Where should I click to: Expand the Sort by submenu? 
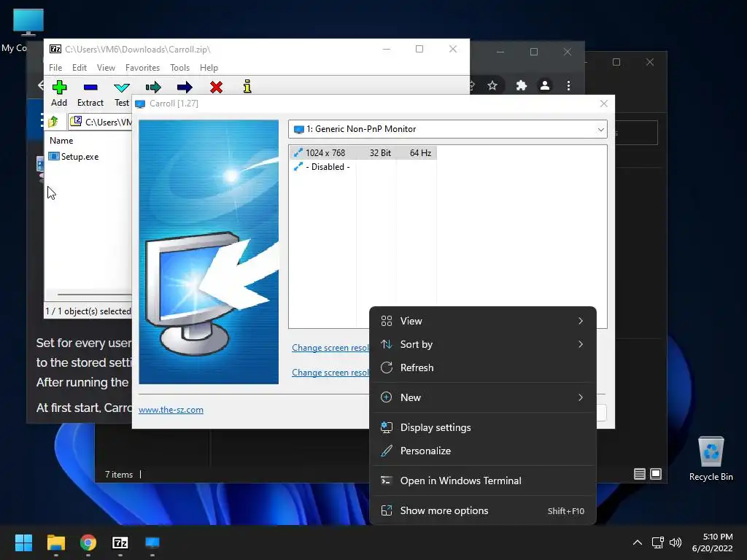coord(482,344)
